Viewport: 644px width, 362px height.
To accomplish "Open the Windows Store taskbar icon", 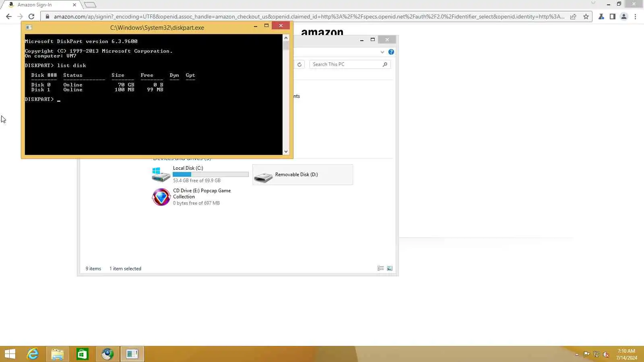I will pos(83,354).
